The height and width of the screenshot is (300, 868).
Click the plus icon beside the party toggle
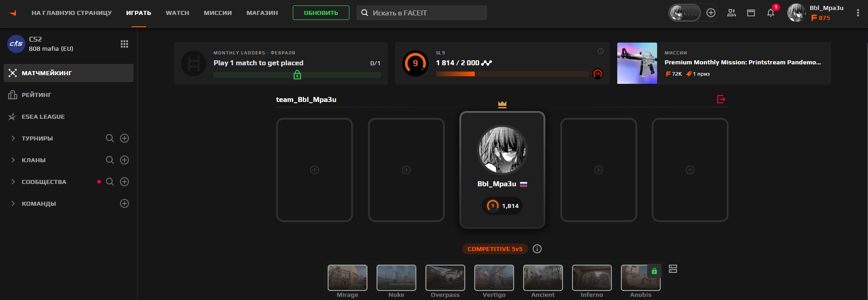point(711,13)
